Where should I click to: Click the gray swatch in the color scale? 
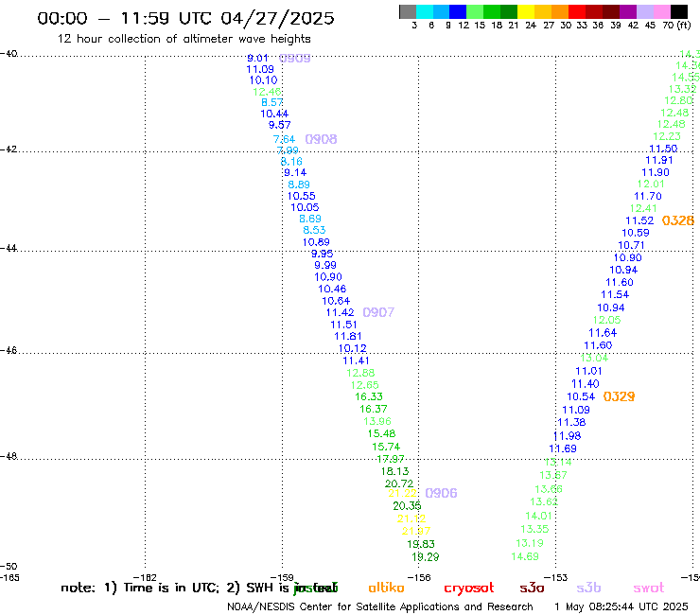[x=408, y=11]
